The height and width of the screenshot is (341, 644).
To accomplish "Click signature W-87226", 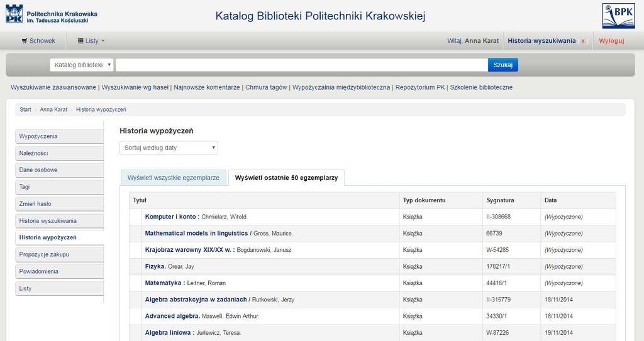I will (x=497, y=333).
